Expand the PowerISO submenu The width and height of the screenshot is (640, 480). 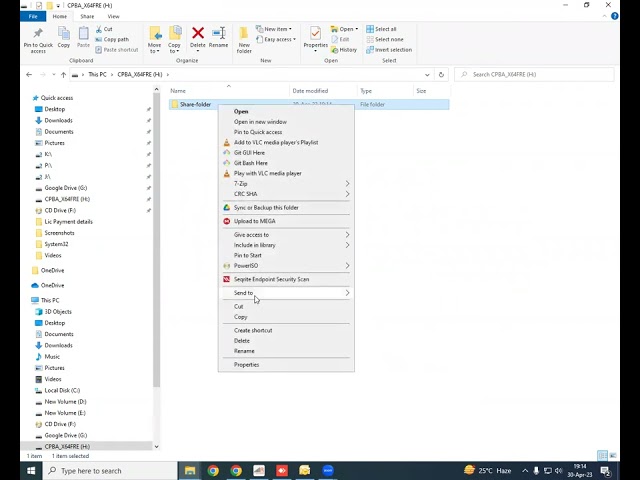tap(286, 265)
